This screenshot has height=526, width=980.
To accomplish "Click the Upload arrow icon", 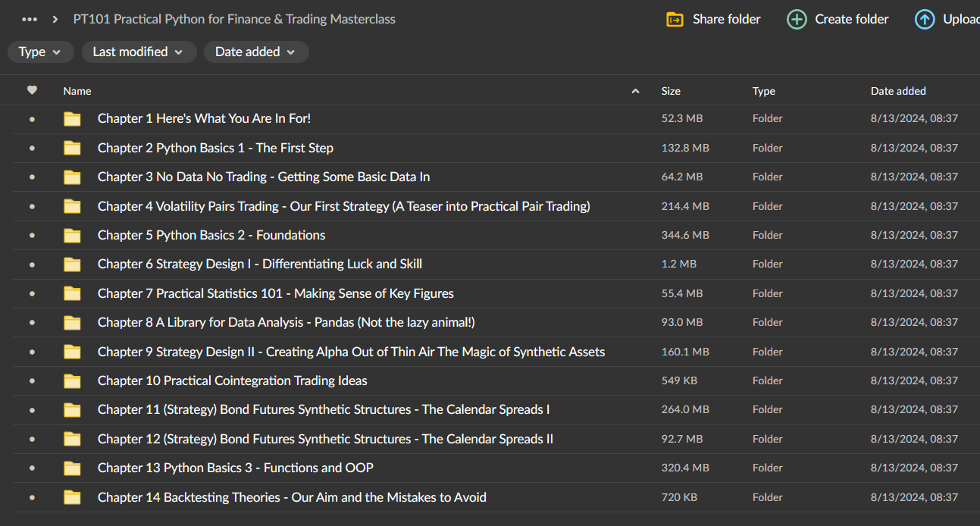I will (925, 19).
